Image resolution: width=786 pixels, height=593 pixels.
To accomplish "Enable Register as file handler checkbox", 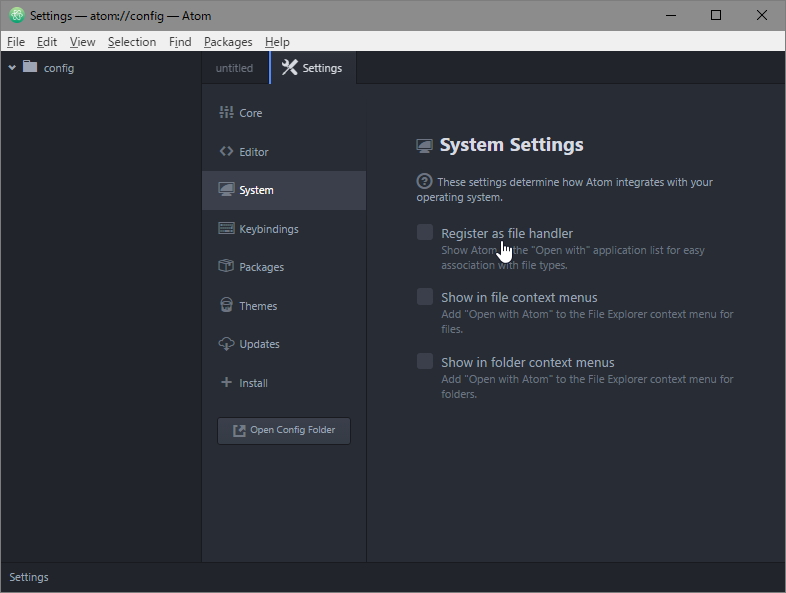I will pyautogui.click(x=425, y=233).
